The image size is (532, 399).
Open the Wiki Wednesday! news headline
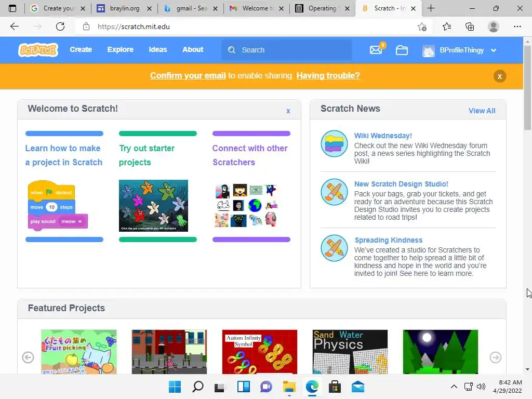pos(383,136)
